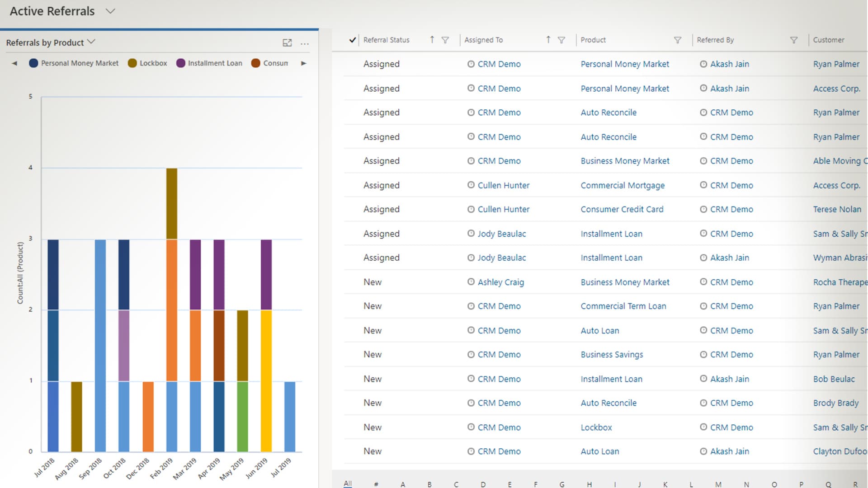Open filter on Product column
The width and height of the screenshot is (868, 488).
click(x=677, y=40)
